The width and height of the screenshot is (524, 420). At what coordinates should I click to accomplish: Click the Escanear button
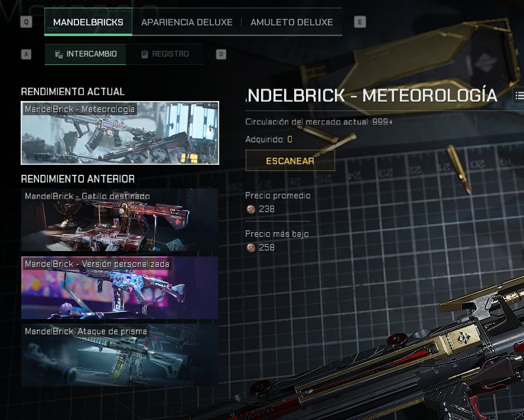click(290, 161)
